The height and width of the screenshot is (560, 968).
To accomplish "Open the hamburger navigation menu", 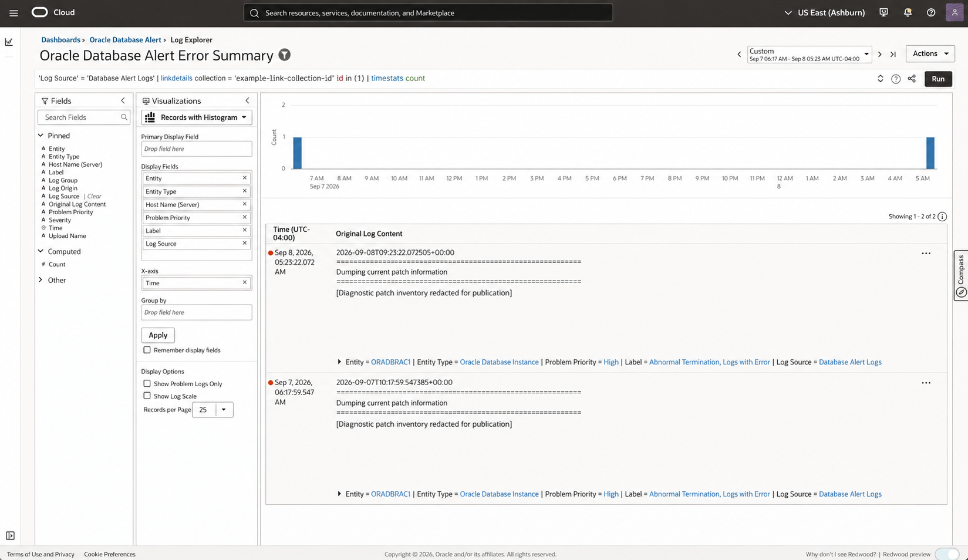I will [x=14, y=13].
